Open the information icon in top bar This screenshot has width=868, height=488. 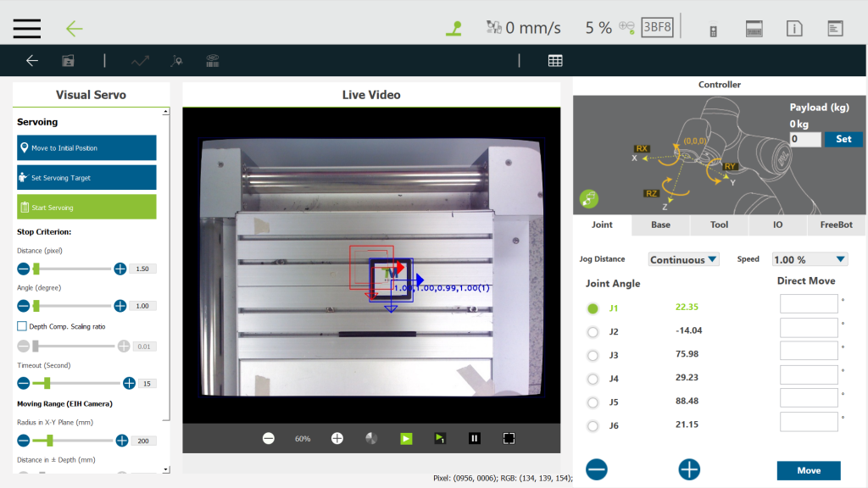click(794, 29)
